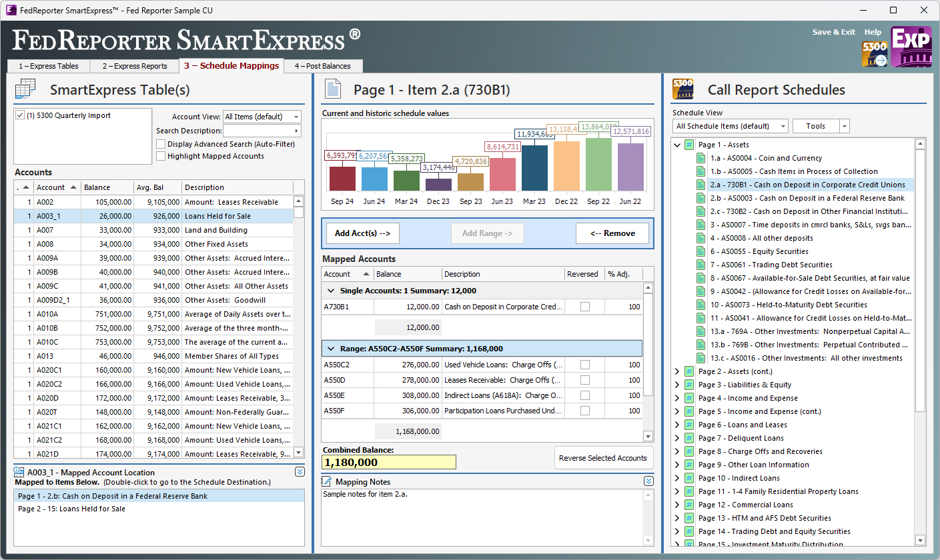
Task: Click the document icon for 3 - AS0007 Time deposits
Action: click(x=700, y=225)
